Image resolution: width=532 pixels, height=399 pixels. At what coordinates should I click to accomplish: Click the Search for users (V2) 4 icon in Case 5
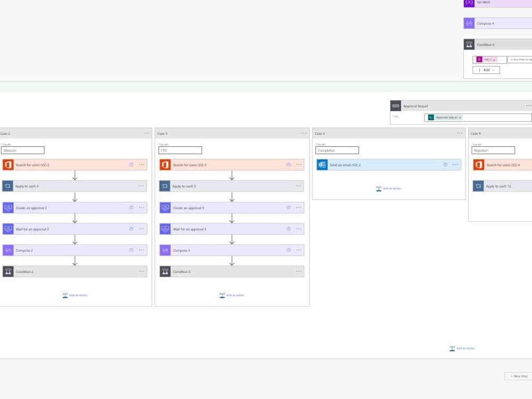tap(479, 165)
